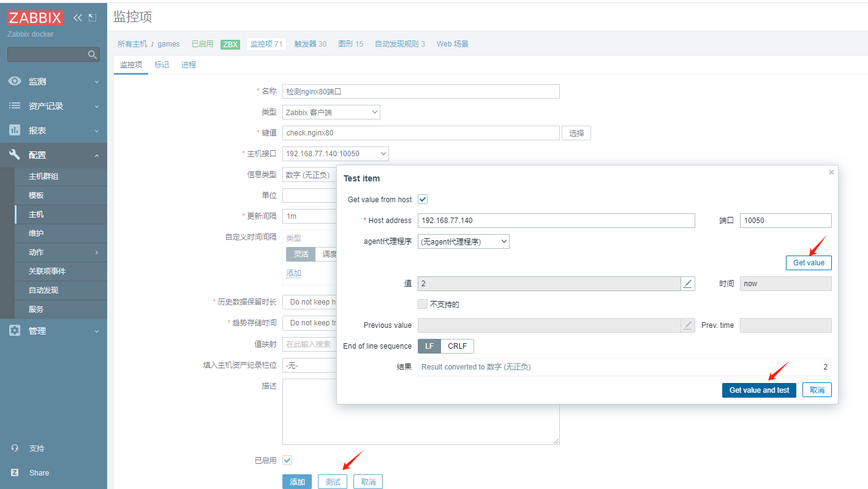Screen dimensions: 868x489
Task: Toggle the 不支持的 checkbox
Action: tap(423, 304)
